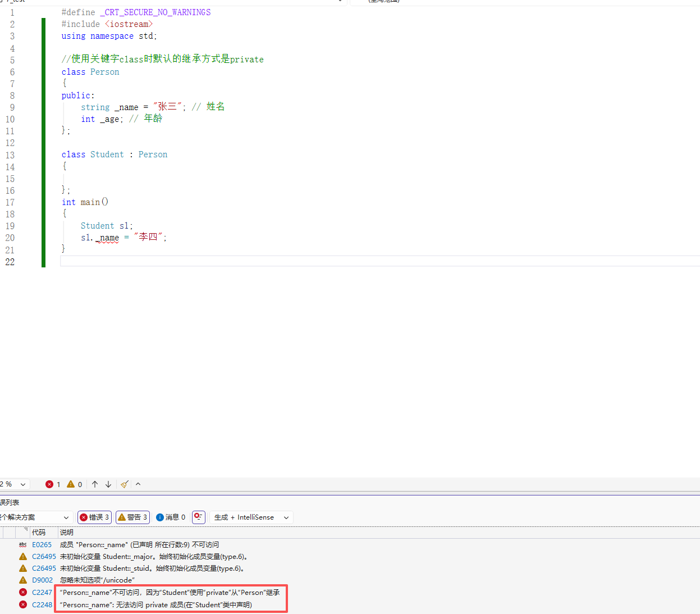Sort error list by 说明 column
700x614 pixels.
[x=67, y=533]
